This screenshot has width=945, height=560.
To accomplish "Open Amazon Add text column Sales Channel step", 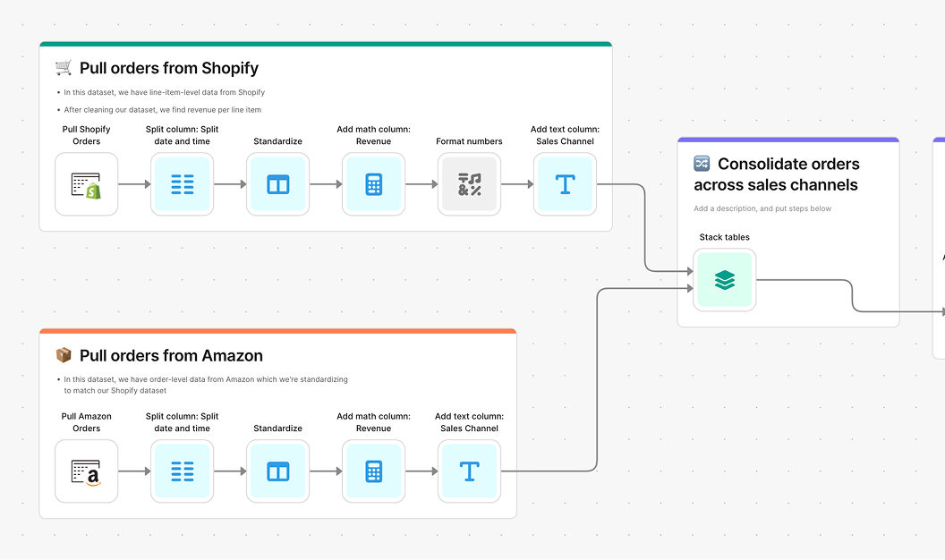I will (x=470, y=471).
